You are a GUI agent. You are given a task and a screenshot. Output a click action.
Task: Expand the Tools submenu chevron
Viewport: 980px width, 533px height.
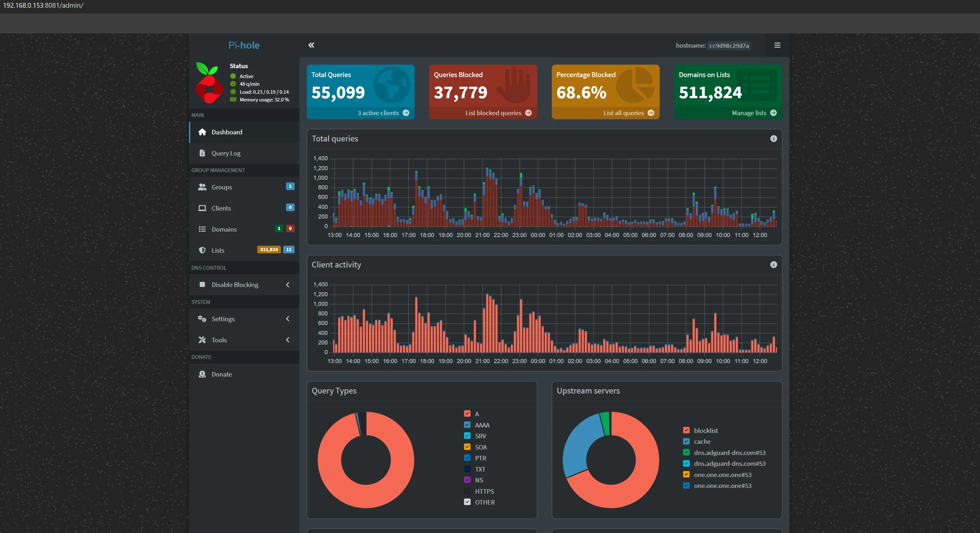288,340
